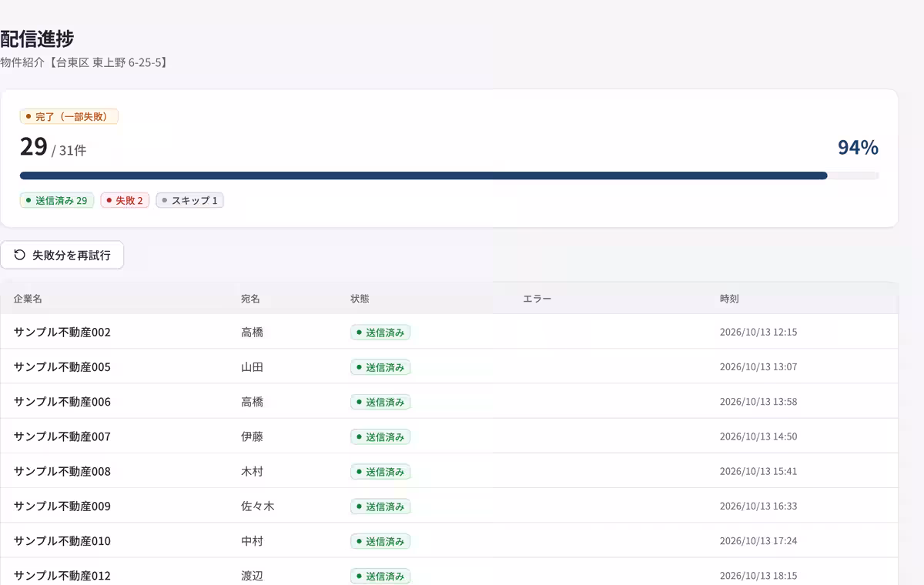Select company name サンプル不動産012

click(x=62, y=576)
